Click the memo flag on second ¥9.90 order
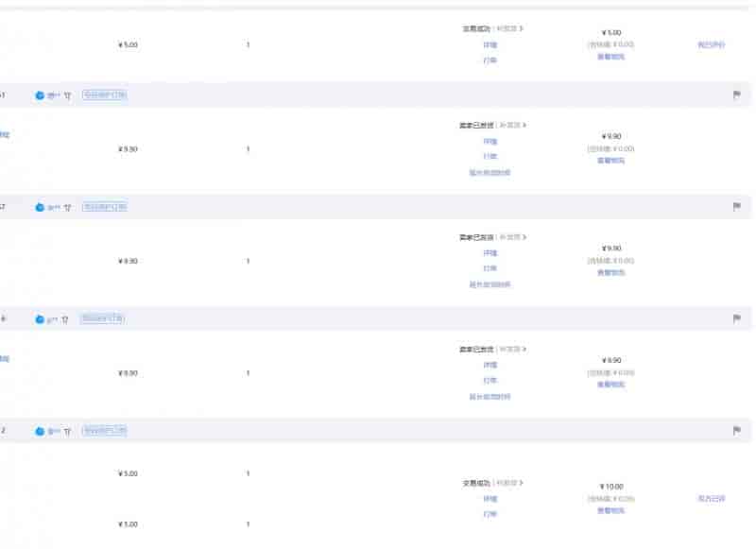 (736, 207)
